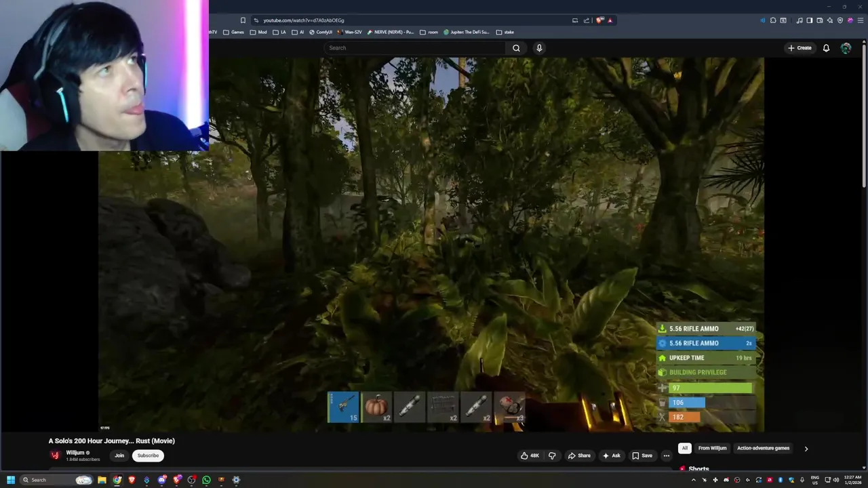Click the microphone tray icon
The height and width of the screenshot is (488, 868).
pyautogui.click(x=802, y=480)
